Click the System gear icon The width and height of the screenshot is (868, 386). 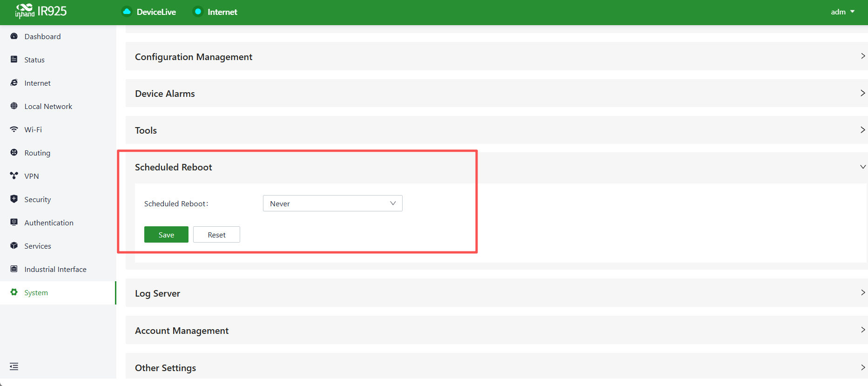14,292
